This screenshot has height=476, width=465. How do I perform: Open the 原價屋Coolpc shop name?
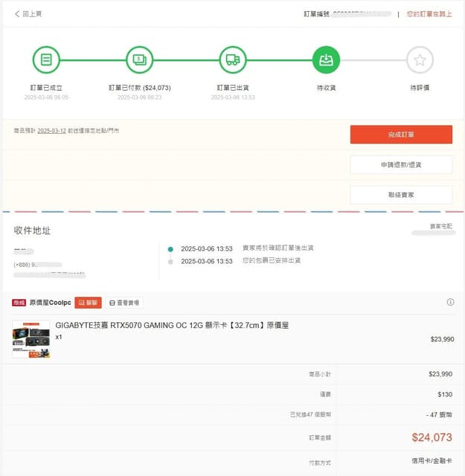pyautogui.click(x=51, y=303)
